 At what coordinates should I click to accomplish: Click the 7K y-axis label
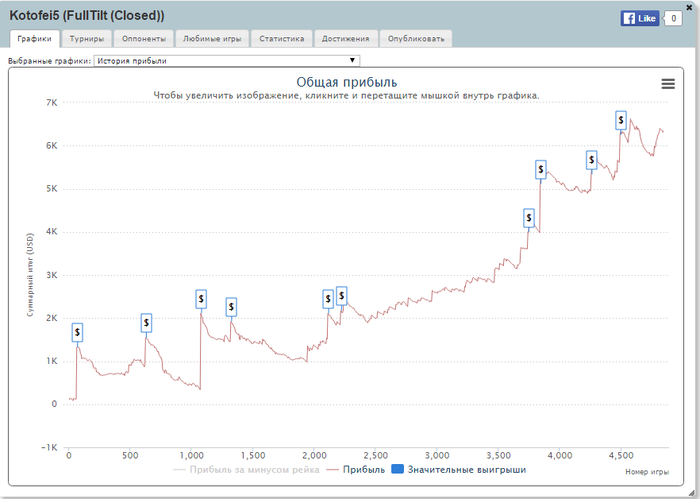point(52,103)
